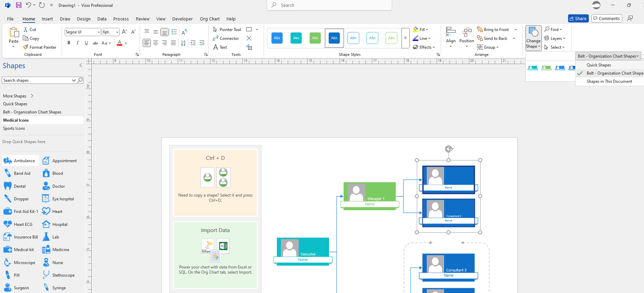Select the Pointer Tool
Image resolution: width=644 pixels, height=293 pixels.
coord(227,30)
